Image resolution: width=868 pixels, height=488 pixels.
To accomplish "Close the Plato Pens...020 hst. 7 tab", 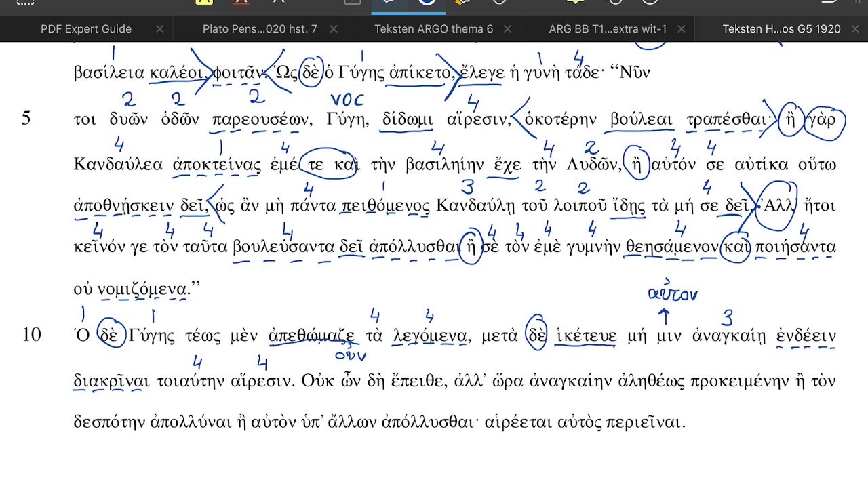I will tap(333, 29).
